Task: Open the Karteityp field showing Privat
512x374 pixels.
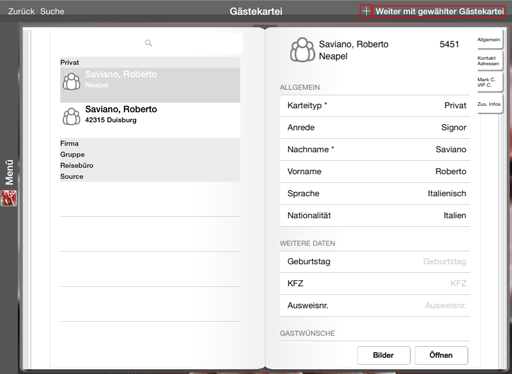Action: 375,106
